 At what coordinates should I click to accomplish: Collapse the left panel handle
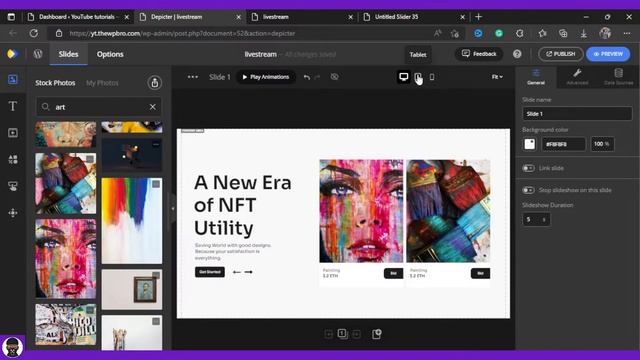pyautogui.click(x=173, y=208)
